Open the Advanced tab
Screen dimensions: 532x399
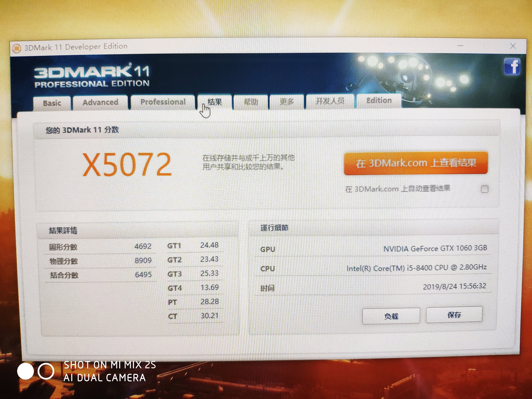pyautogui.click(x=100, y=103)
